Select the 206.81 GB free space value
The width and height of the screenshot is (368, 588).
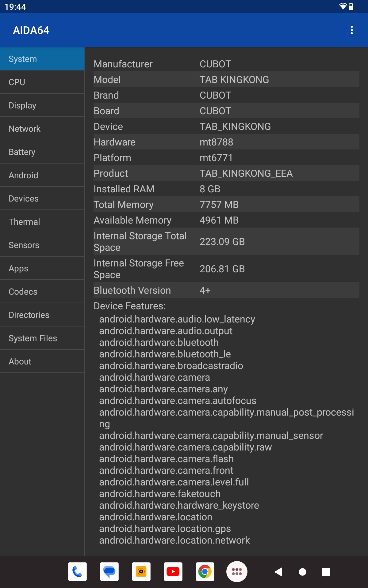pos(222,269)
